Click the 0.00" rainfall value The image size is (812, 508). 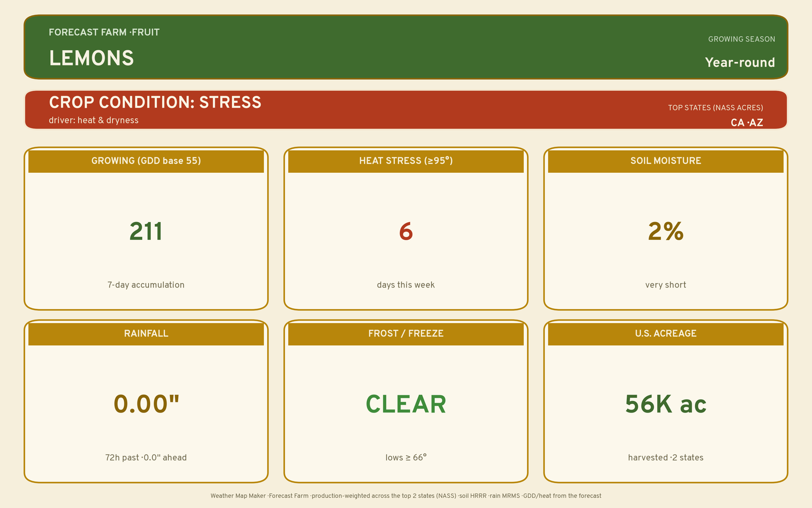coord(146,404)
